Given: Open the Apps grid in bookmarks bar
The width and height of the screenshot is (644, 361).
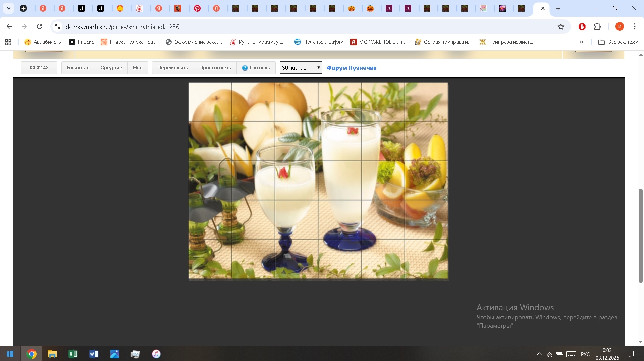Looking at the screenshot, I should click(x=8, y=42).
